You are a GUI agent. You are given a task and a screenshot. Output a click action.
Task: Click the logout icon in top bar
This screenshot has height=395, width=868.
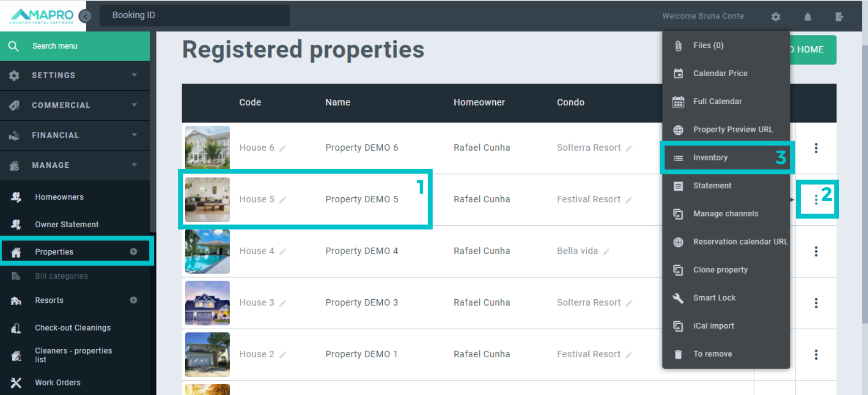tap(839, 17)
